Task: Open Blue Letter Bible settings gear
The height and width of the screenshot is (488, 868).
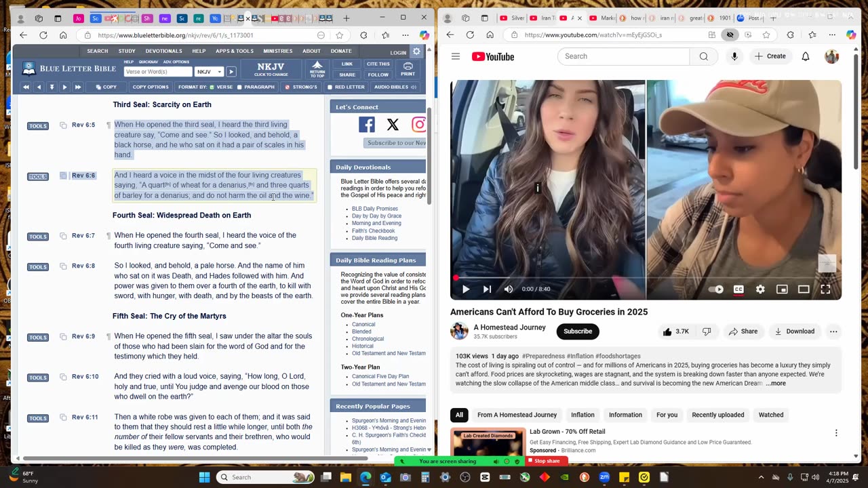Action: click(416, 52)
